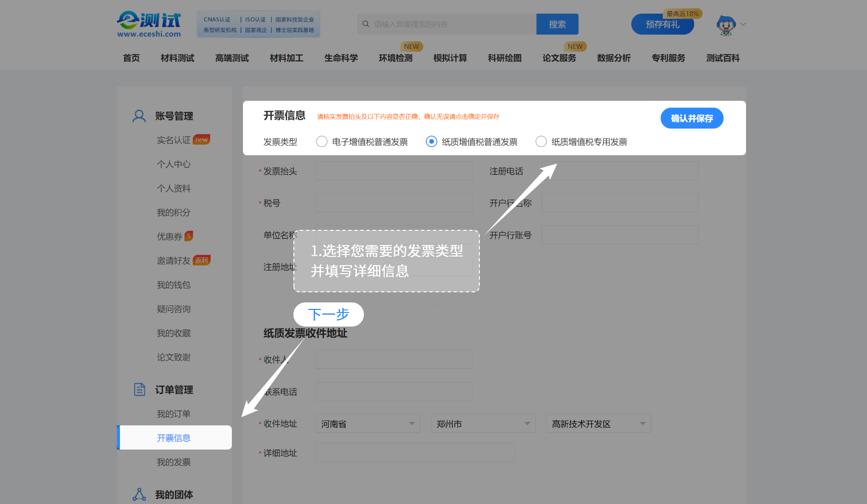Viewport: 867px width, 504px height.
Task: Expand the 高新技术开发区 district dropdown
Action: tap(598, 423)
